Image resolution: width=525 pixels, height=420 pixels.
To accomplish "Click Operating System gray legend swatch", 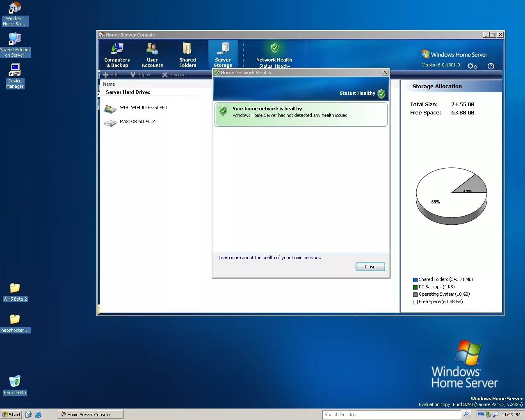I will click(415, 294).
